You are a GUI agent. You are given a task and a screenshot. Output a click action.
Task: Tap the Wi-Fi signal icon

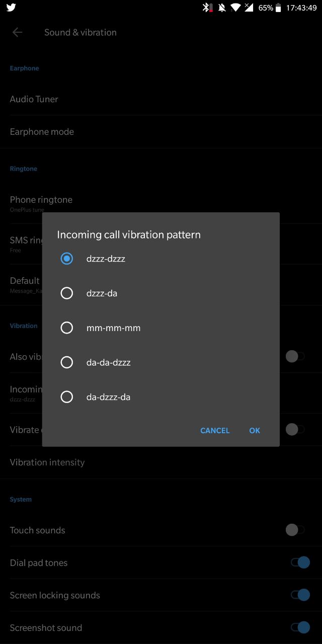(235, 8)
